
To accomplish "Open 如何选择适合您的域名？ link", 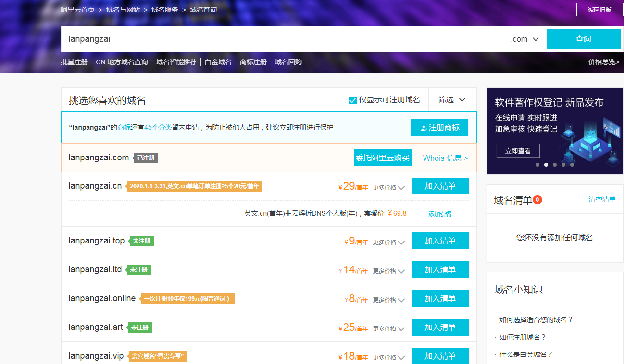I will click(x=536, y=320).
